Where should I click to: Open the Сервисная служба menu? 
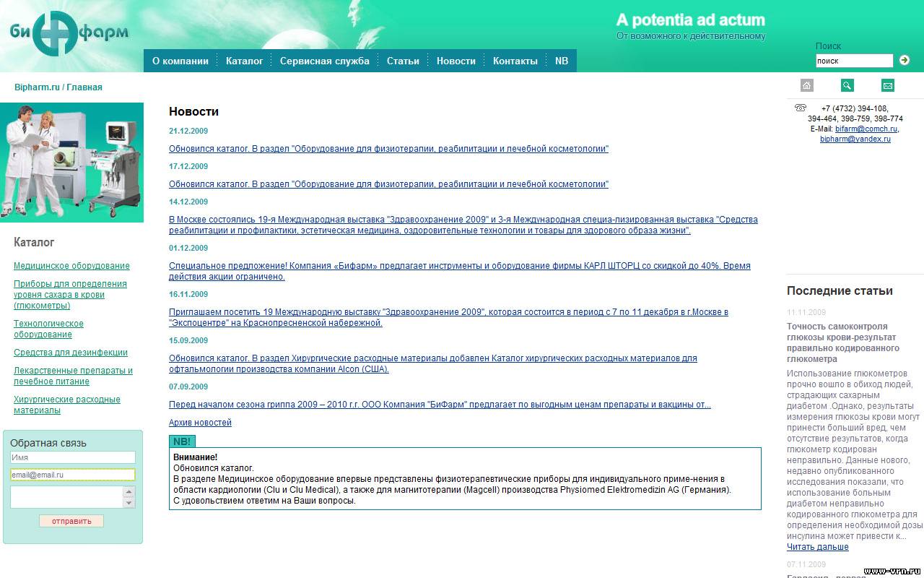click(x=324, y=61)
